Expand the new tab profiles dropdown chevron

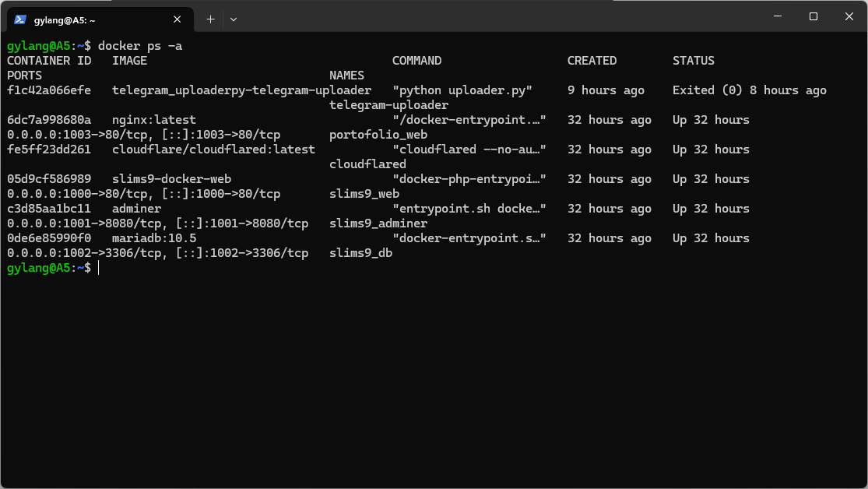(x=234, y=19)
